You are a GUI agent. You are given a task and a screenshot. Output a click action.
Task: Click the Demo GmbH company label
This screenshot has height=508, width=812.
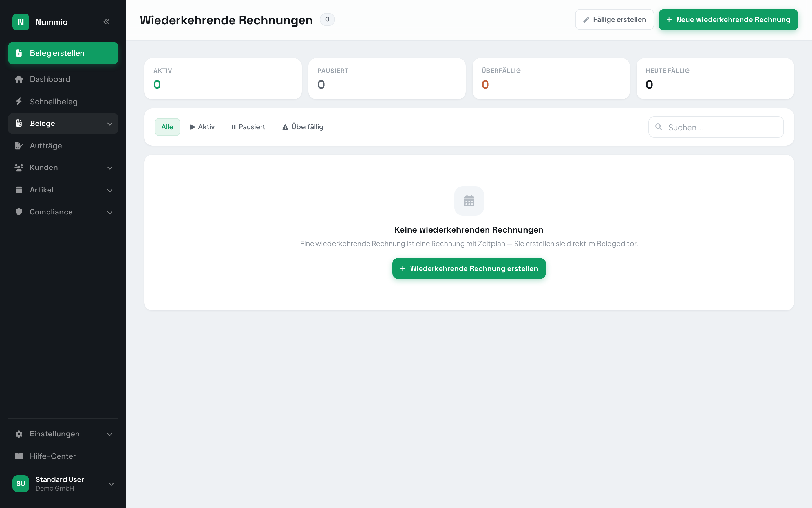(55, 489)
